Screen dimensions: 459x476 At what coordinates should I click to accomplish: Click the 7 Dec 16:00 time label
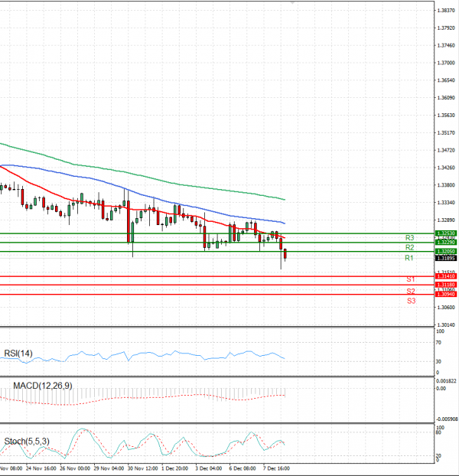point(276,468)
